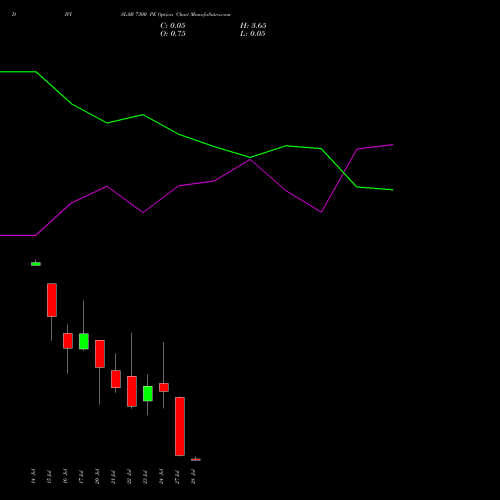Viewport: 500px width, 500px height.
Task: Click the low value 'L: 0.05'
Action: pos(253,34)
